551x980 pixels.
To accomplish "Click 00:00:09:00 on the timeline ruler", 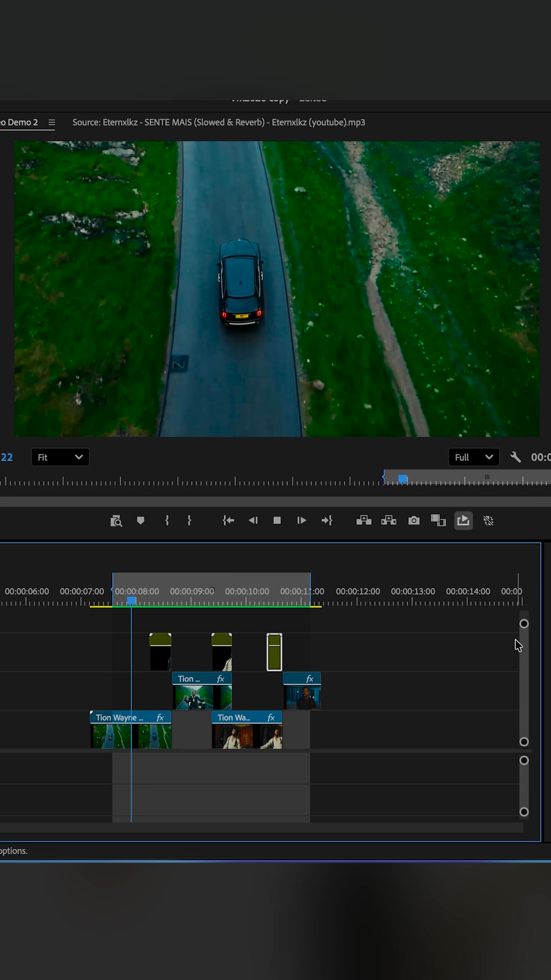I will pyautogui.click(x=192, y=591).
